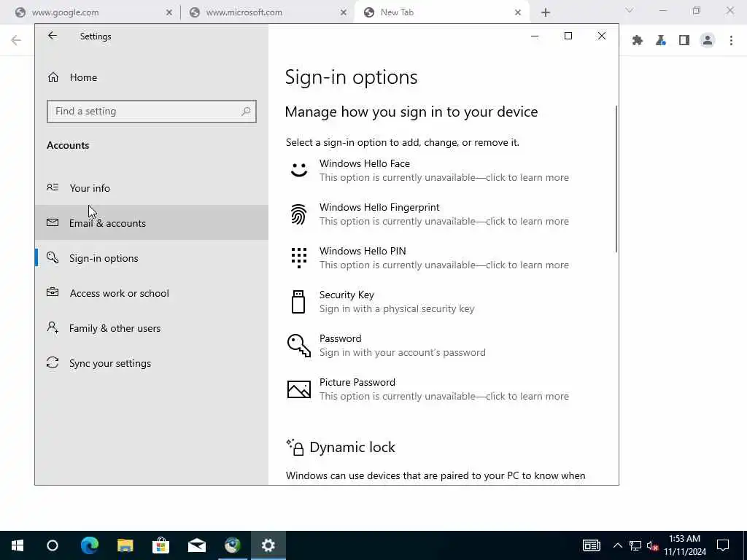Click the Picture Password image icon

(x=298, y=389)
